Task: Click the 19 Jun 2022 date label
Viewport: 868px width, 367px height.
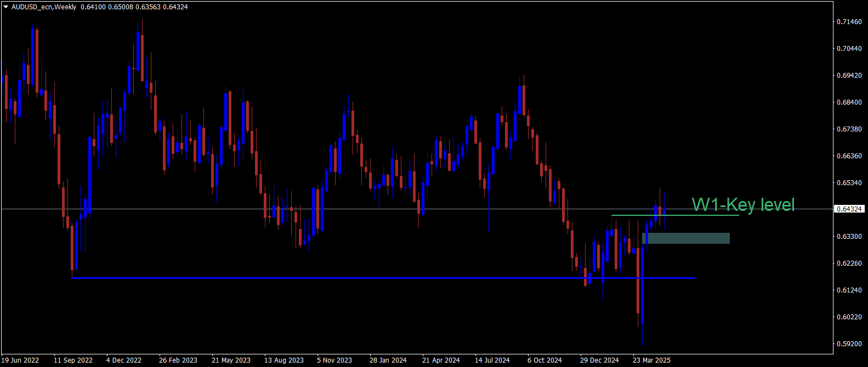Action: coord(20,360)
